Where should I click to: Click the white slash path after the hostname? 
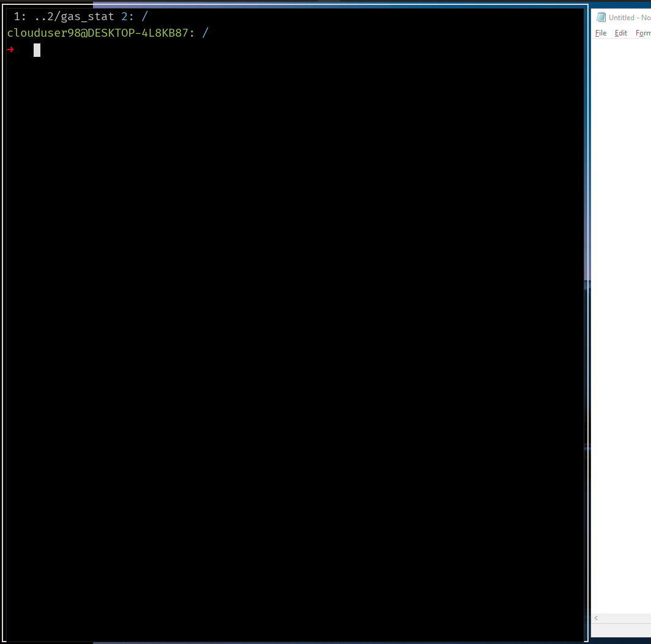[x=206, y=33]
